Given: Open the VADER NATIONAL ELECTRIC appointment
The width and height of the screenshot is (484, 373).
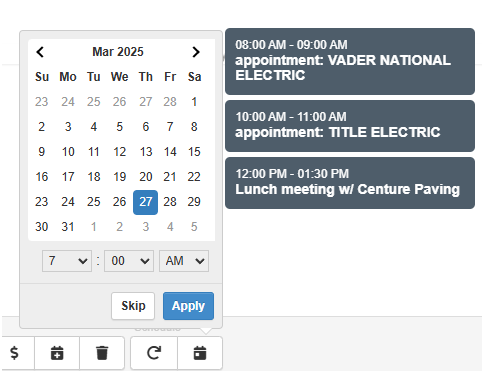Looking at the screenshot, I should point(350,62).
